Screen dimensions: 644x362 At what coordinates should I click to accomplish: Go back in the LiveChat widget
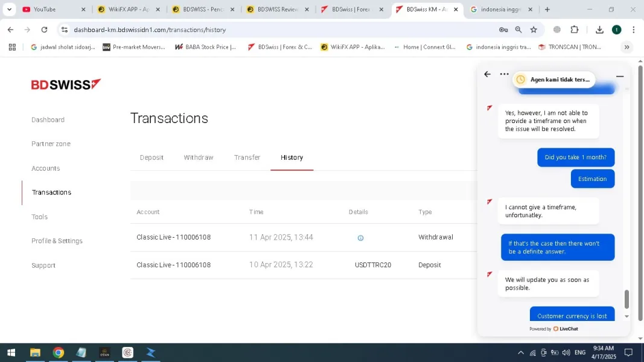pyautogui.click(x=487, y=74)
